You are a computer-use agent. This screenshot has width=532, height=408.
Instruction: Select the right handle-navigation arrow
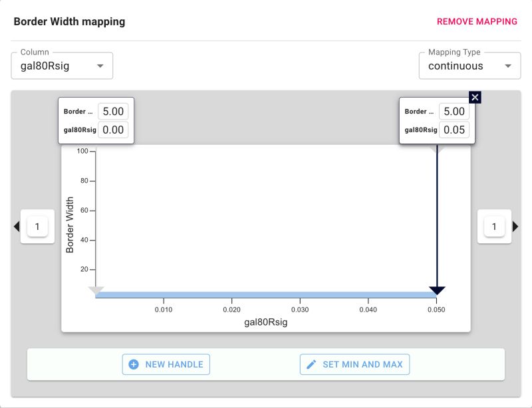(517, 226)
